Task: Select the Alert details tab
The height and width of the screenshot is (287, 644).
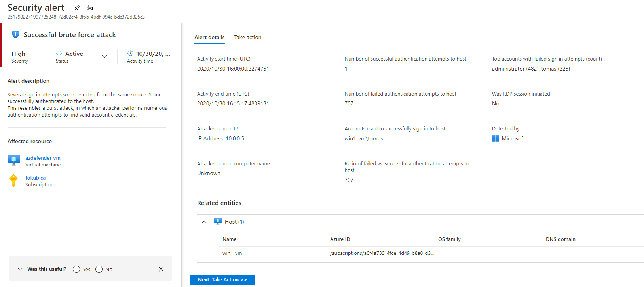Action: tap(209, 37)
